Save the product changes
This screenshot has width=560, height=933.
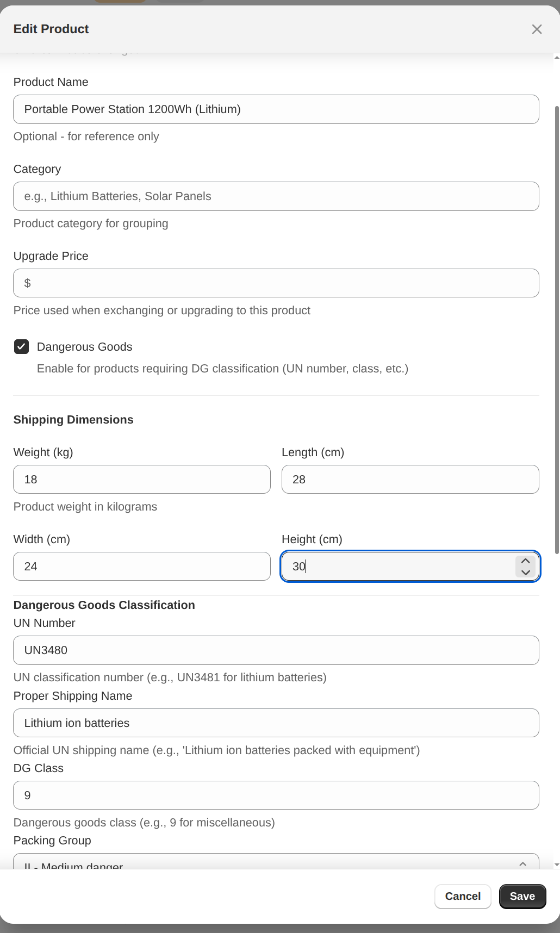(522, 897)
